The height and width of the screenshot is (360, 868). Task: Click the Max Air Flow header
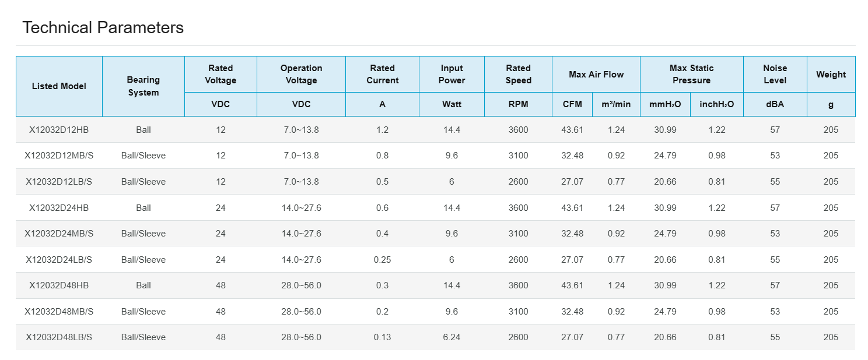point(596,74)
